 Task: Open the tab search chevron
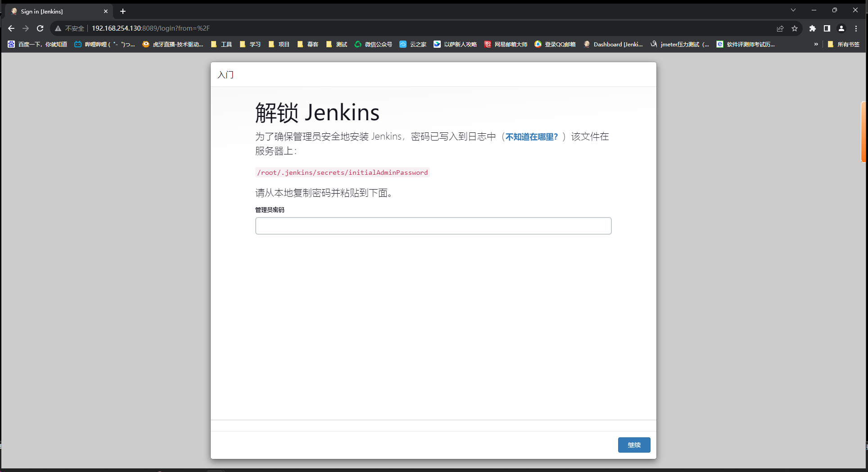(793, 10)
